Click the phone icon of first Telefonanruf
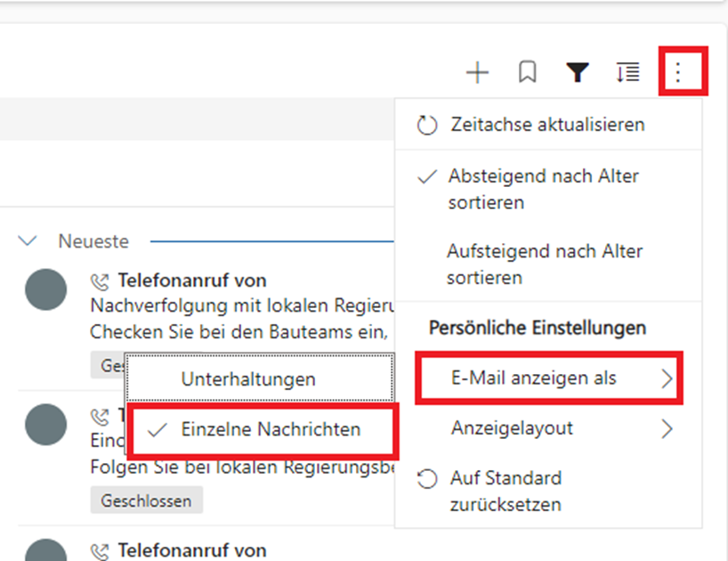The width and height of the screenshot is (728, 561). point(101,282)
